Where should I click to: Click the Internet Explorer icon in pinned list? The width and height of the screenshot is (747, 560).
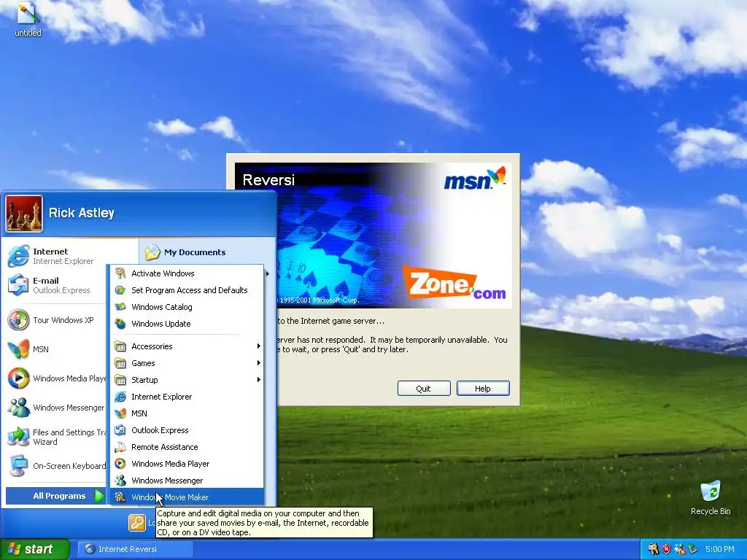click(18, 256)
